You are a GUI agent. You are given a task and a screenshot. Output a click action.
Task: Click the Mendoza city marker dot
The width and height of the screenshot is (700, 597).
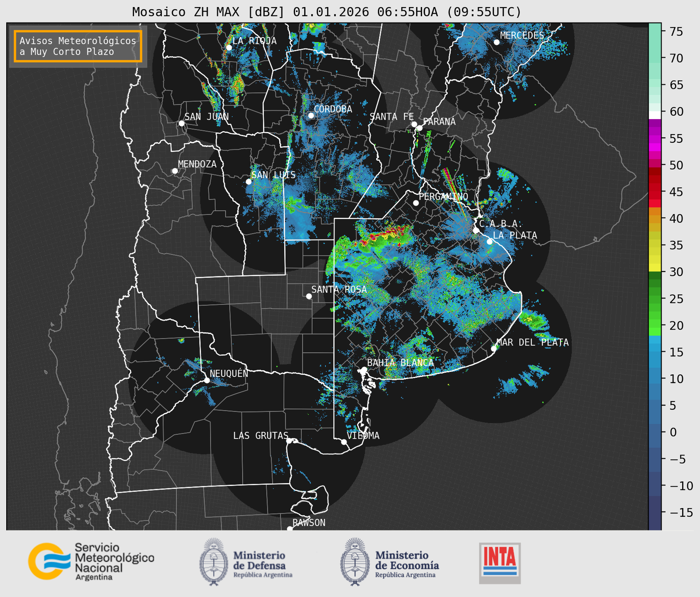tap(175, 171)
